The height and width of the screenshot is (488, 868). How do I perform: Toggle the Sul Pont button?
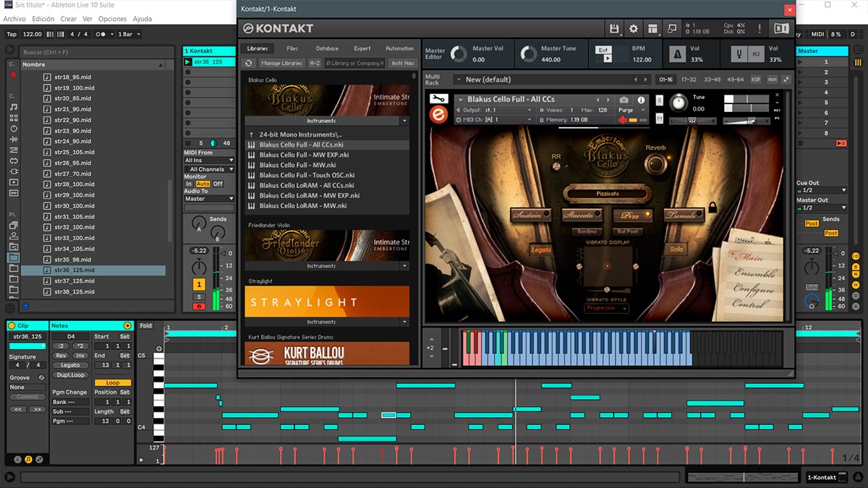[626, 231]
